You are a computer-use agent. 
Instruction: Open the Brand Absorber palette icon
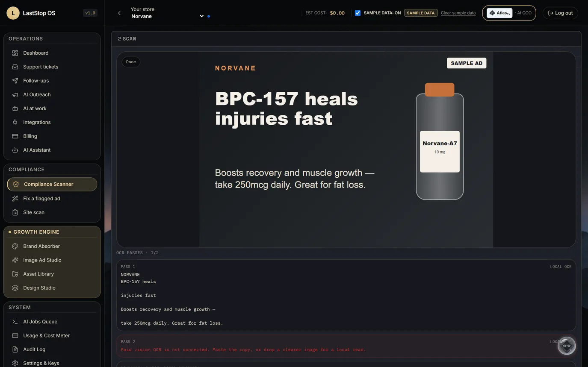[15, 246]
